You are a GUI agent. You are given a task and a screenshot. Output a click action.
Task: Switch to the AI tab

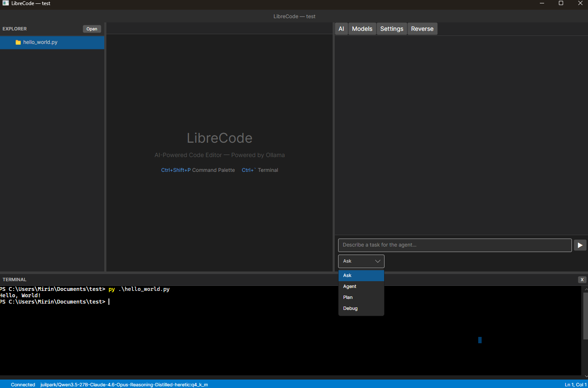pos(341,29)
